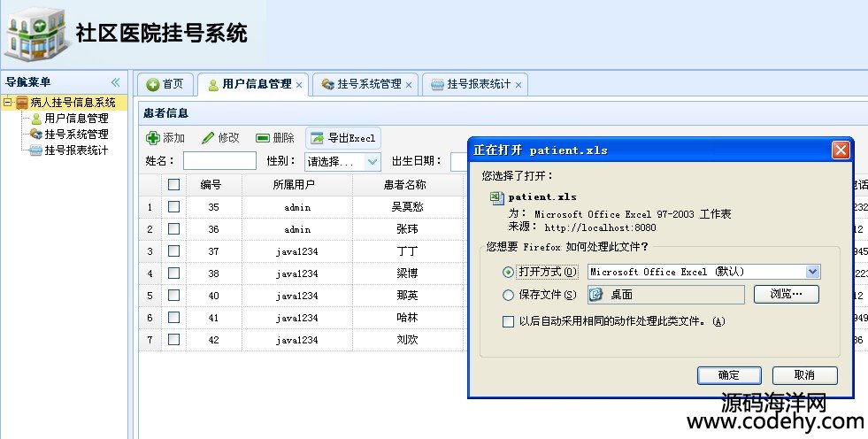Screen dimensions: 868x439
Task: Click the pencil icon for 修改
Action: point(208,138)
